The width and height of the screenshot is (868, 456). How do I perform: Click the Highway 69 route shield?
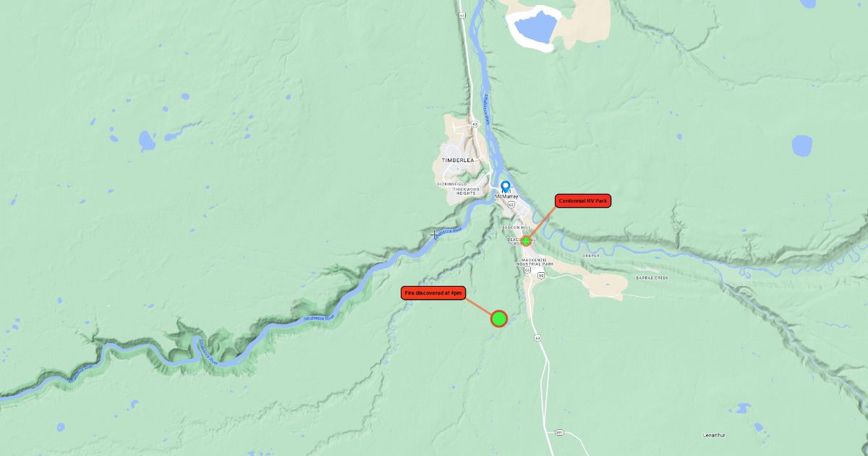(x=541, y=275)
